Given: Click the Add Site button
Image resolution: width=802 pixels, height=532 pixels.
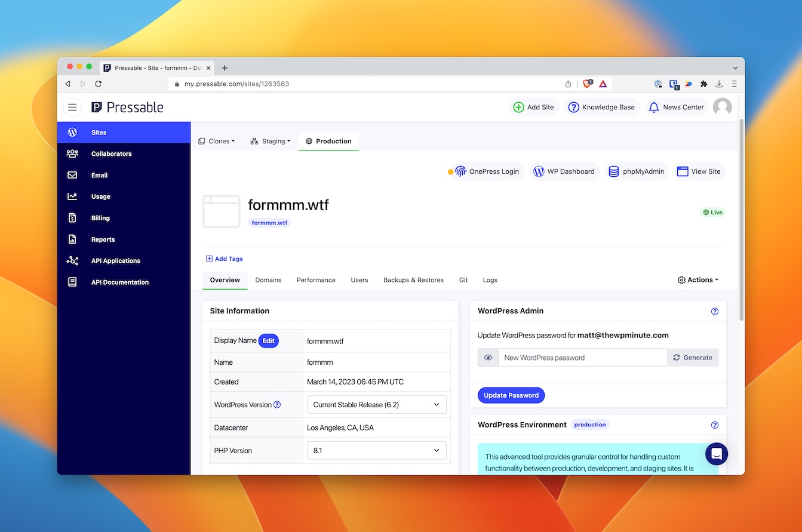Looking at the screenshot, I should (533, 107).
